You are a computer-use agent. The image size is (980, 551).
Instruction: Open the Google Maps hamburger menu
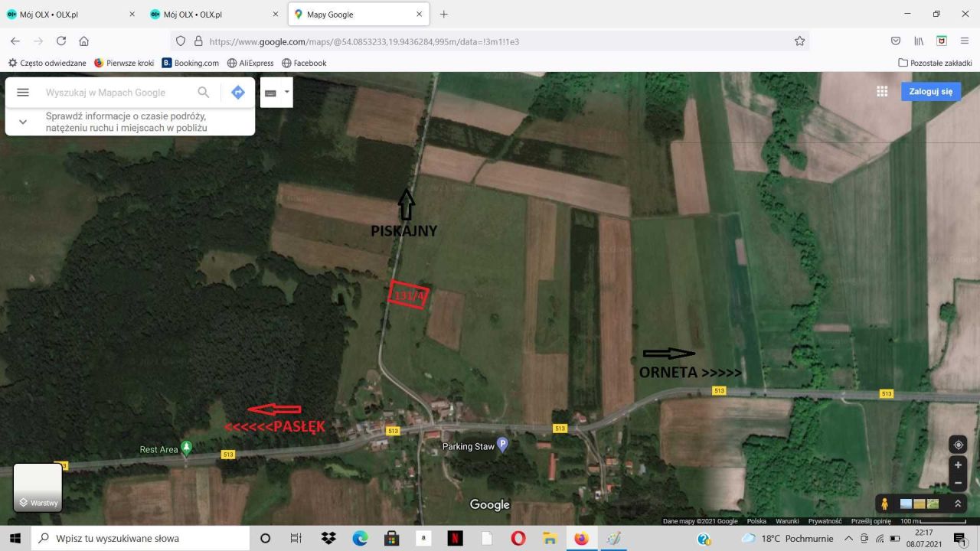coord(23,93)
